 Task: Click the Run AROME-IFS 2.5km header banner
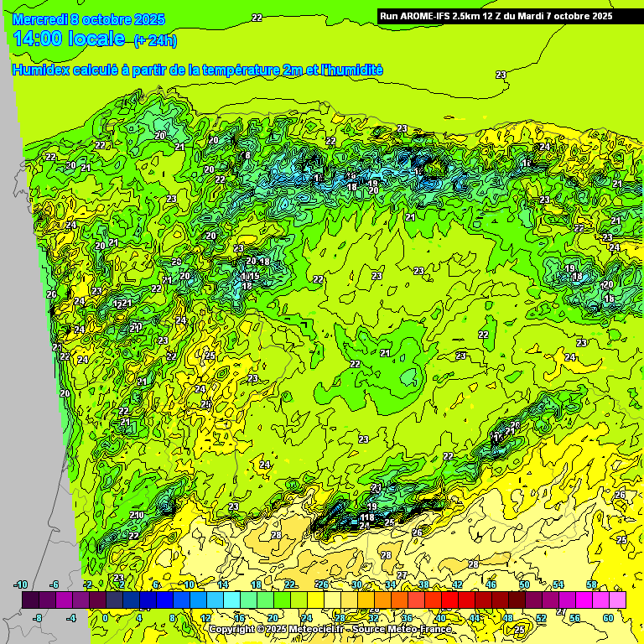tap(496, 16)
